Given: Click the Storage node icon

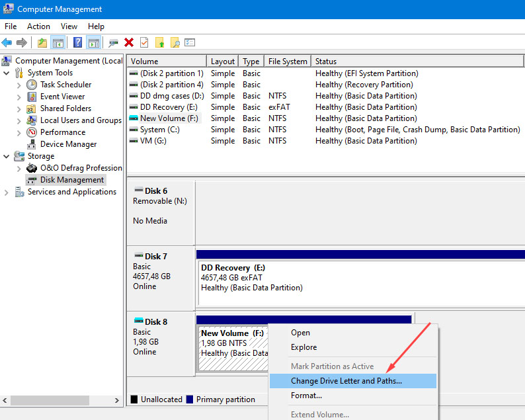Looking at the screenshot, I should 19,156.
